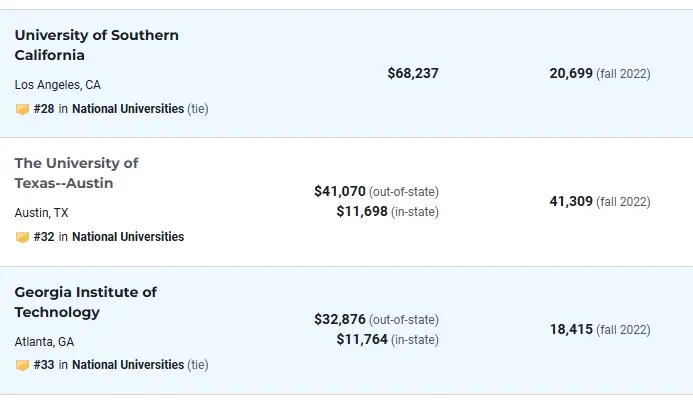Viewport: 693px width, 405px height.
Task: Click the ranking badge icon beside #33
Action: tap(22, 365)
